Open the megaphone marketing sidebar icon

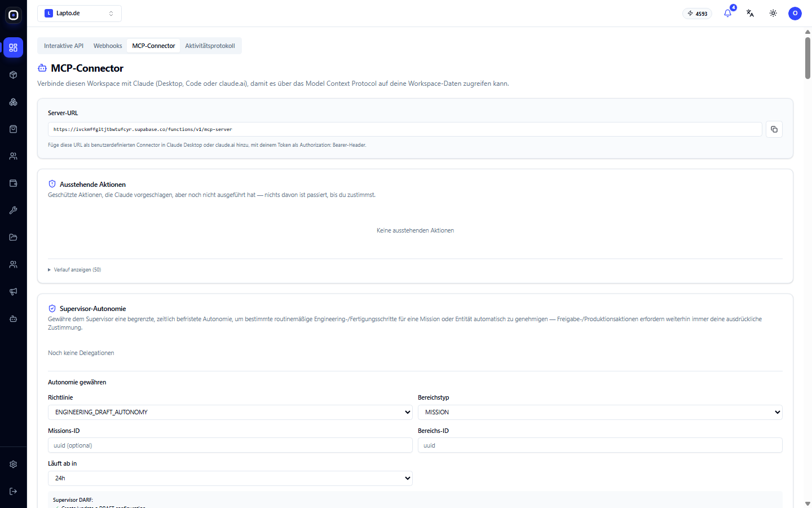(13, 291)
